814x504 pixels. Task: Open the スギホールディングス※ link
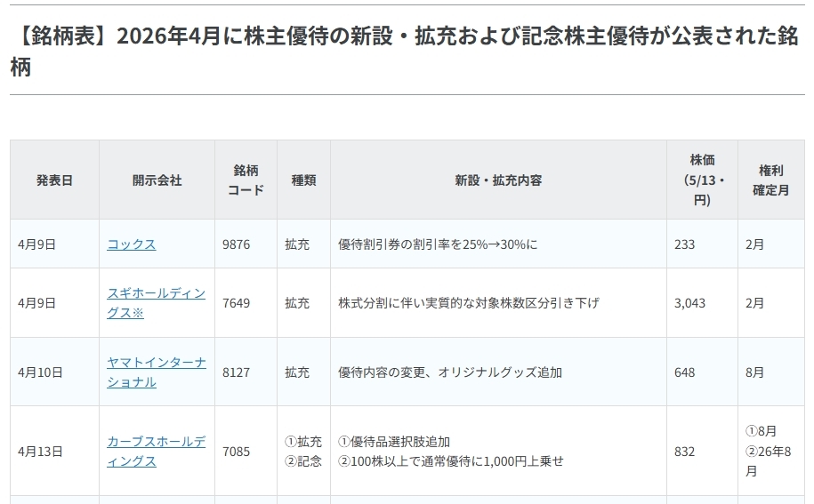click(157, 303)
